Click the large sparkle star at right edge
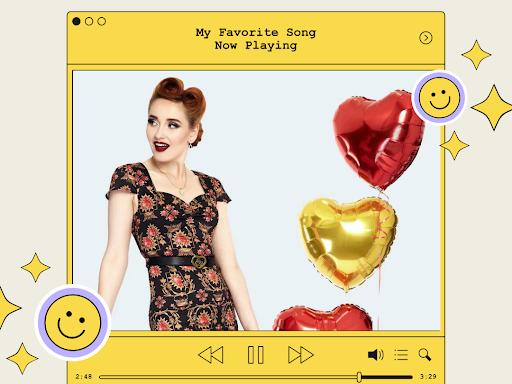The image size is (512, 384). tap(492, 107)
